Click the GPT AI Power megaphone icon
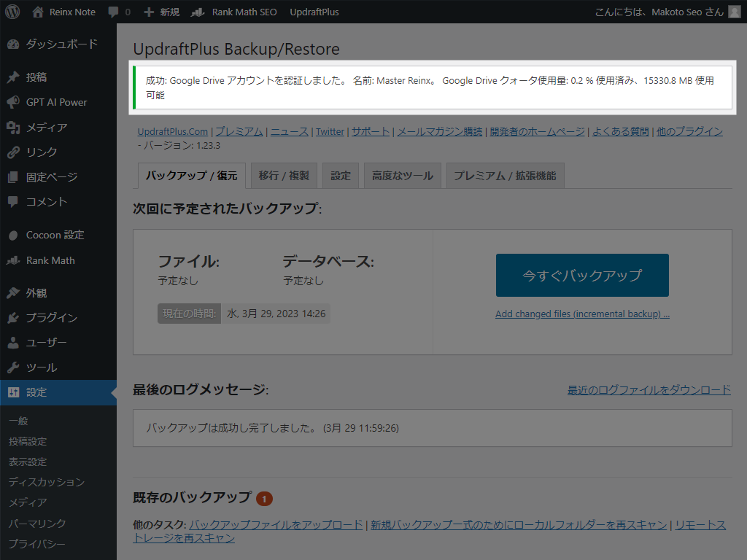Screen dimensions: 747x560 point(13,102)
